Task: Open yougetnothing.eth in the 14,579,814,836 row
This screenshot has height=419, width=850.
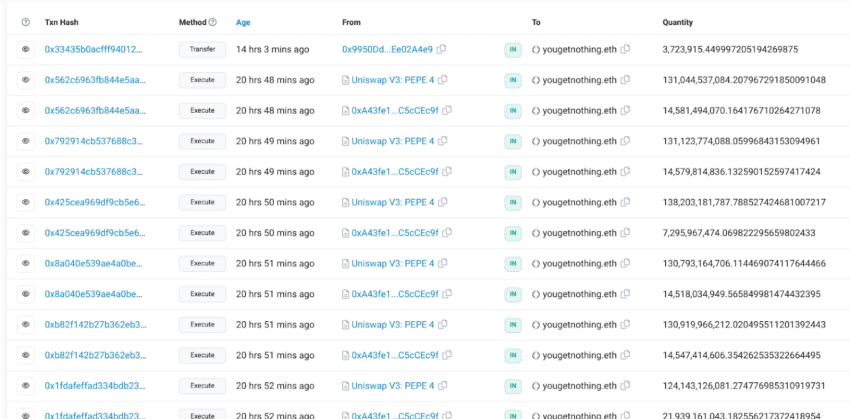Action: click(x=580, y=171)
